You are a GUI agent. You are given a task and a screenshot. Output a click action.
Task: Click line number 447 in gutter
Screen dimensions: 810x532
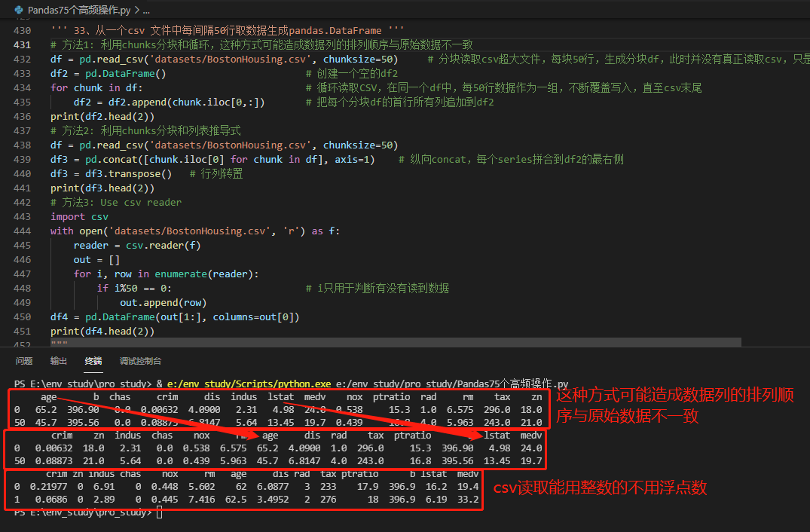click(x=22, y=274)
